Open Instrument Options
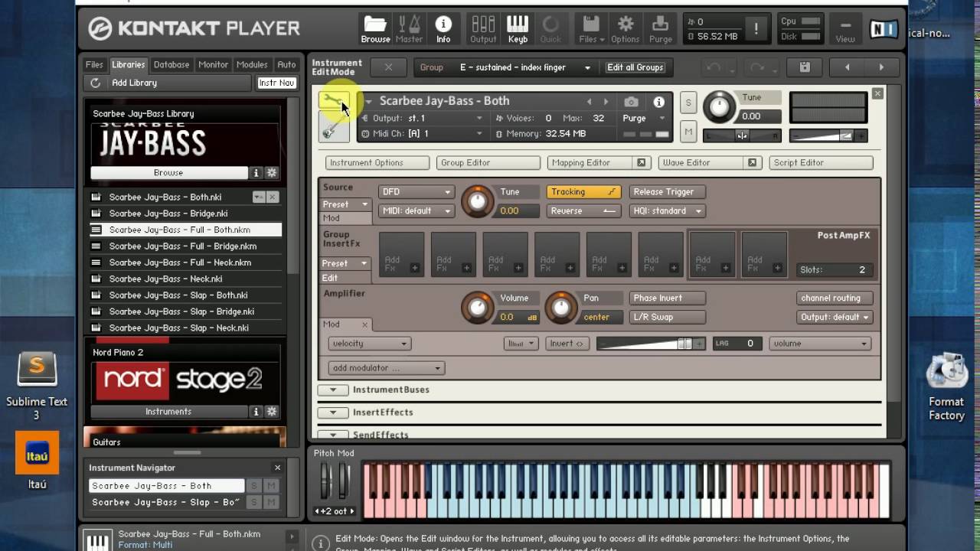 point(377,163)
